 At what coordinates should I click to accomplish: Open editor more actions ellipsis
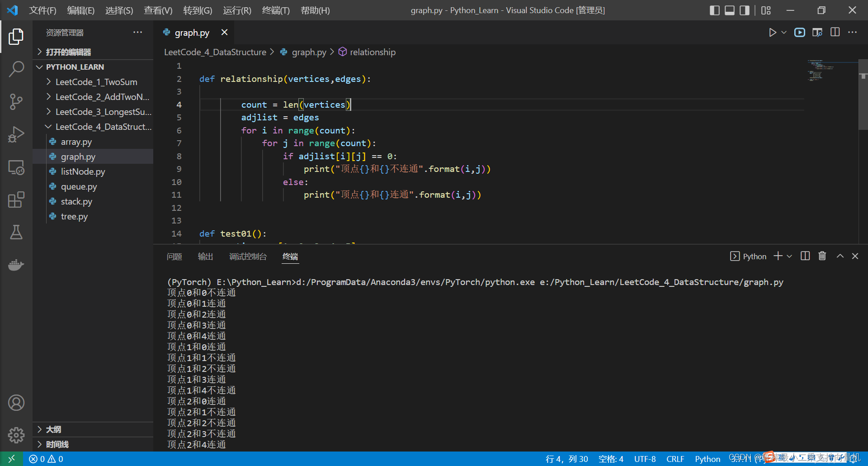pyautogui.click(x=852, y=33)
